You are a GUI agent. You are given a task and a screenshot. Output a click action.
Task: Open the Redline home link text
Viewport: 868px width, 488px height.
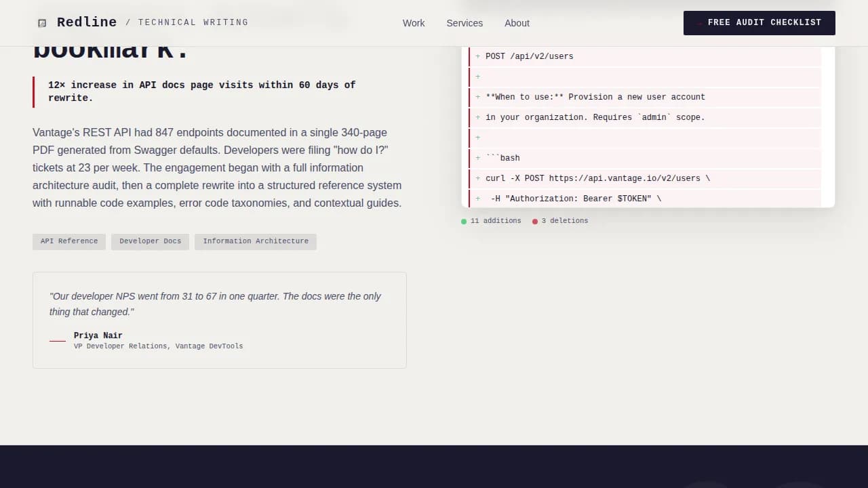87,22
